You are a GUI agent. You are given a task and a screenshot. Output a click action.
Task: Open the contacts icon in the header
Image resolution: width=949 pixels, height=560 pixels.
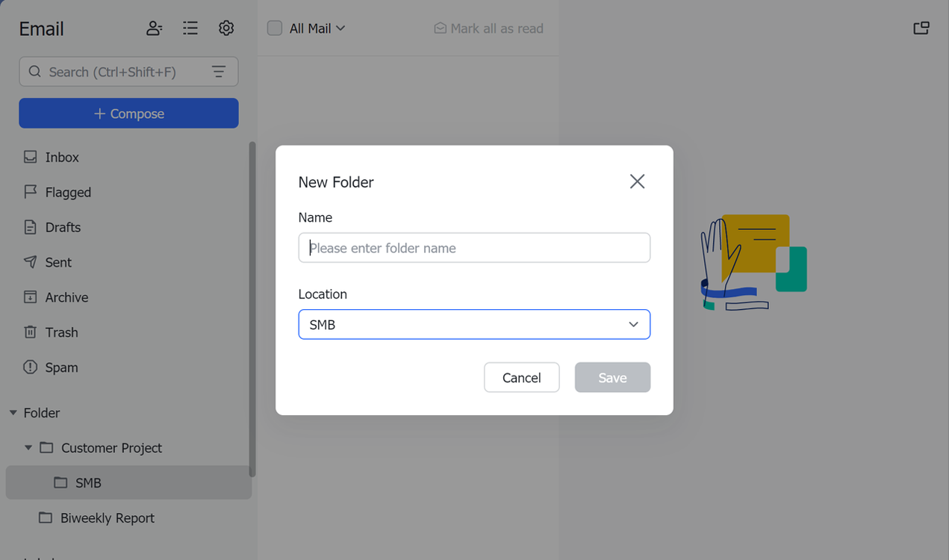[x=154, y=28]
